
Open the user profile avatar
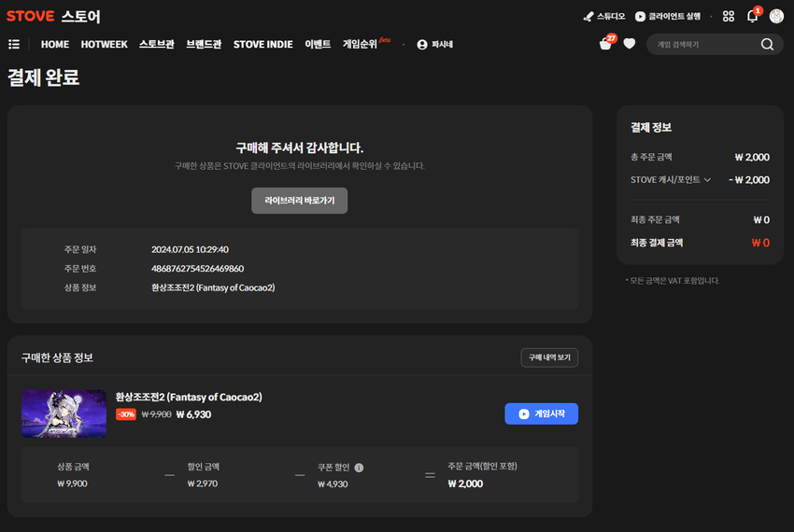(x=776, y=16)
